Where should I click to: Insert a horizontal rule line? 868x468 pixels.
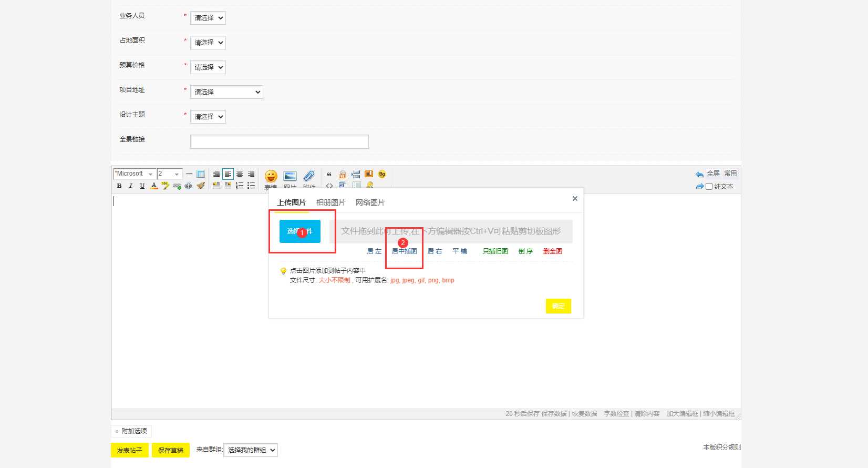[x=189, y=174]
